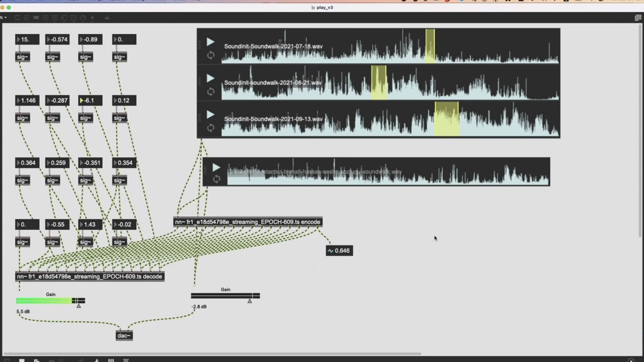Play the 2021-09-13 soundwalk clip
The height and width of the screenshot is (362, 644).
(x=210, y=115)
